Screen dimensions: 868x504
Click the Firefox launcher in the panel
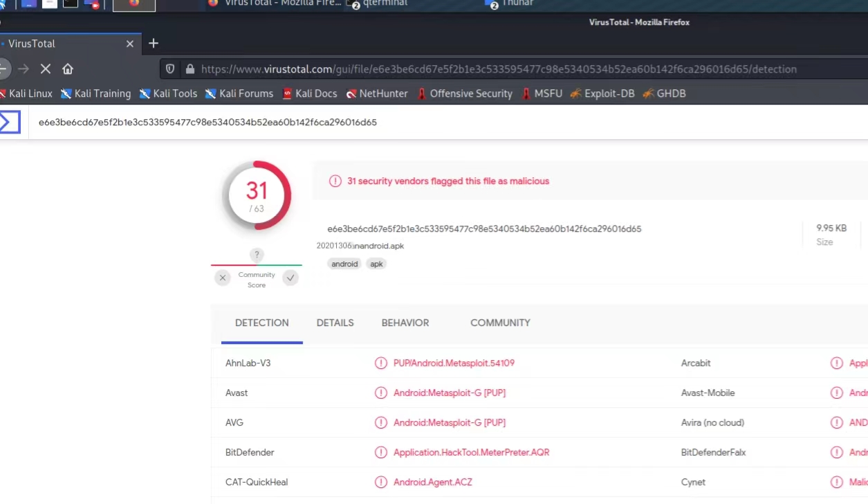coord(134,3)
